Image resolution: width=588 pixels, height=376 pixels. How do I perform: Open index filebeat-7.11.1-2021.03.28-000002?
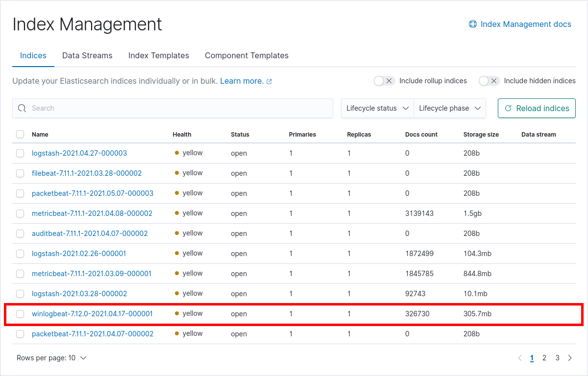coord(87,173)
